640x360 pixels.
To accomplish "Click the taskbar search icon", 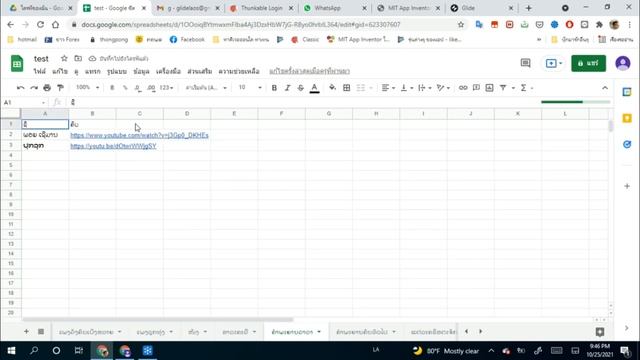I will [x=34, y=351].
